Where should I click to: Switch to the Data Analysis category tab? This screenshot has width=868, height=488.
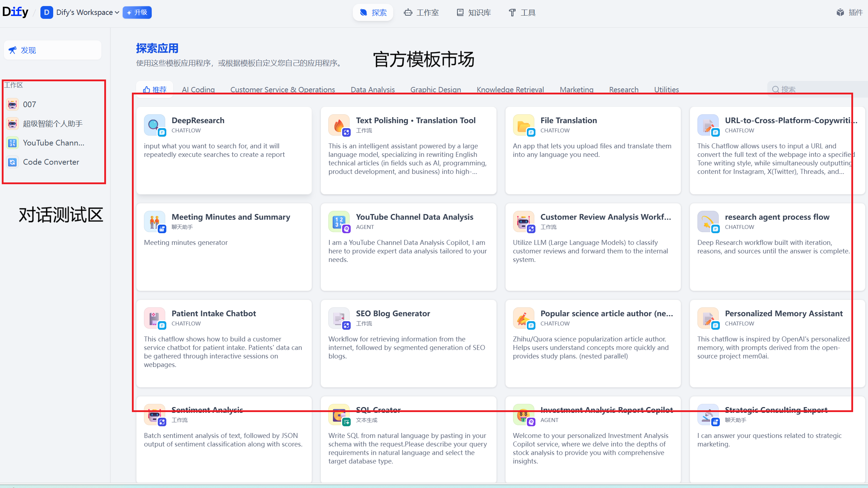pyautogui.click(x=372, y=89)
